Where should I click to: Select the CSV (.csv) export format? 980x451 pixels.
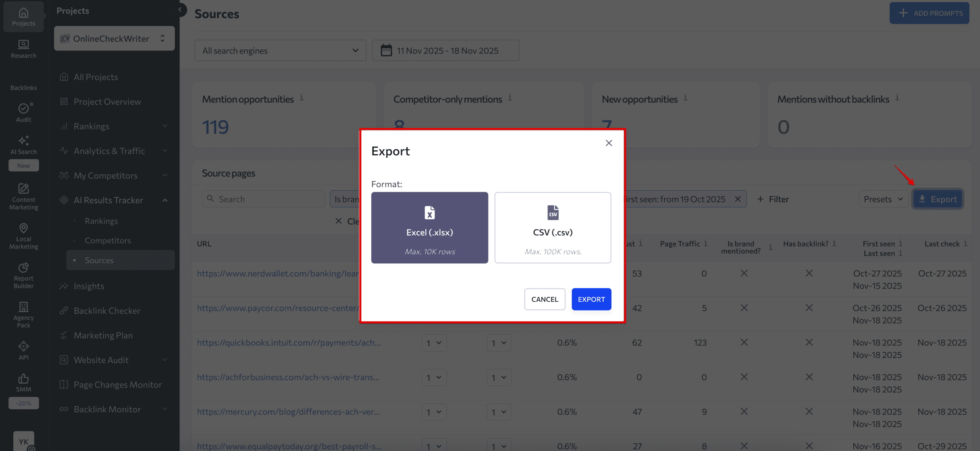552,228
